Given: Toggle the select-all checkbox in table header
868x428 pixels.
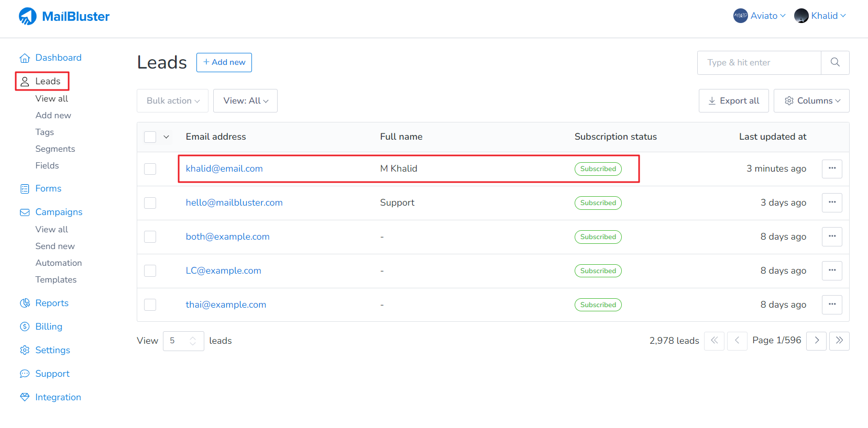Looking at the screenshot, I should pos(150,137).
